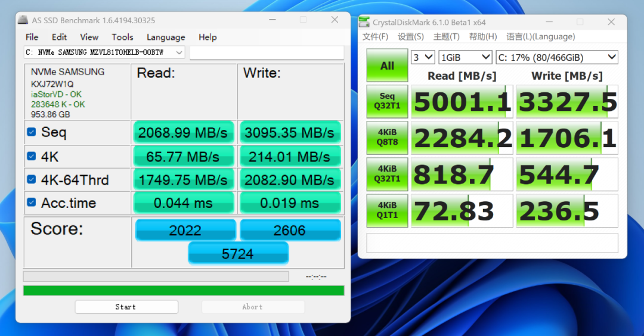Open the 主题(T) menu in CrystalDiskMark
The image size is (644, 336).
447,36
